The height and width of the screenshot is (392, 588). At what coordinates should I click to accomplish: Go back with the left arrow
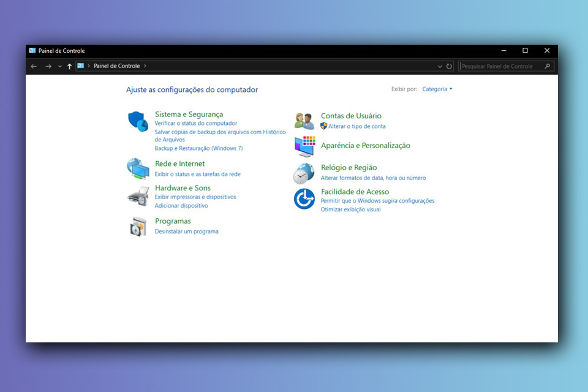tap(34, 66)
